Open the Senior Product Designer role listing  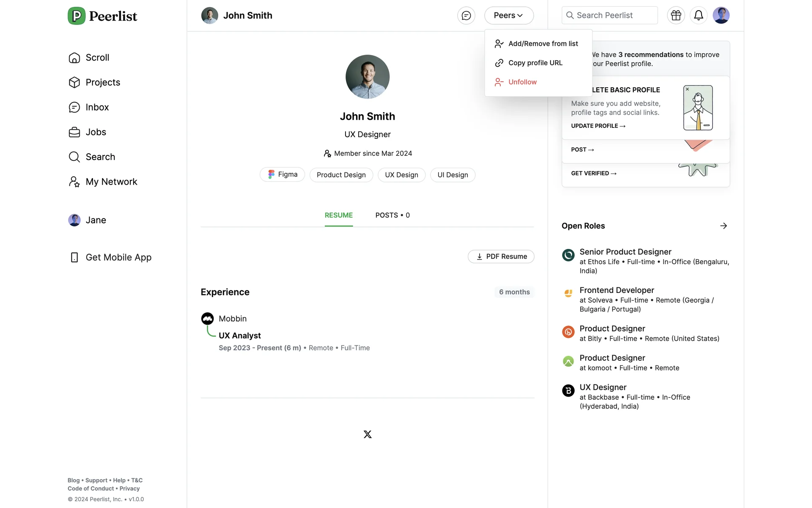625,252
